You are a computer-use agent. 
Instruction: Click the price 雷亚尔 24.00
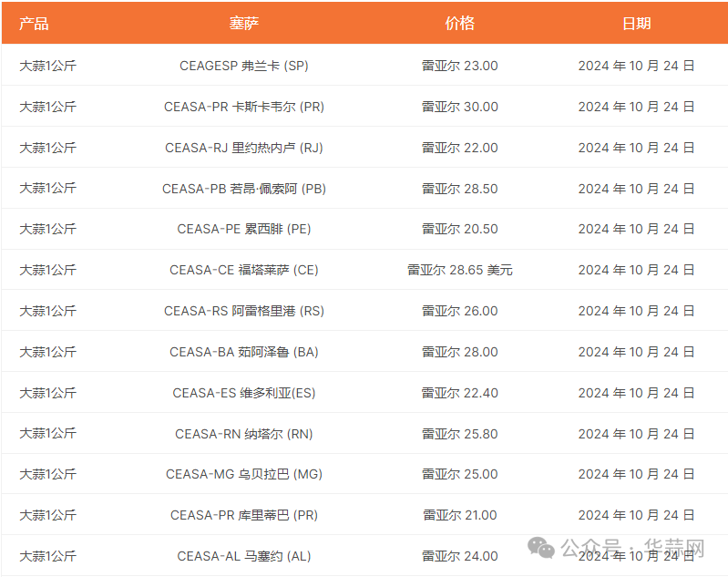(x=459, y=556)
